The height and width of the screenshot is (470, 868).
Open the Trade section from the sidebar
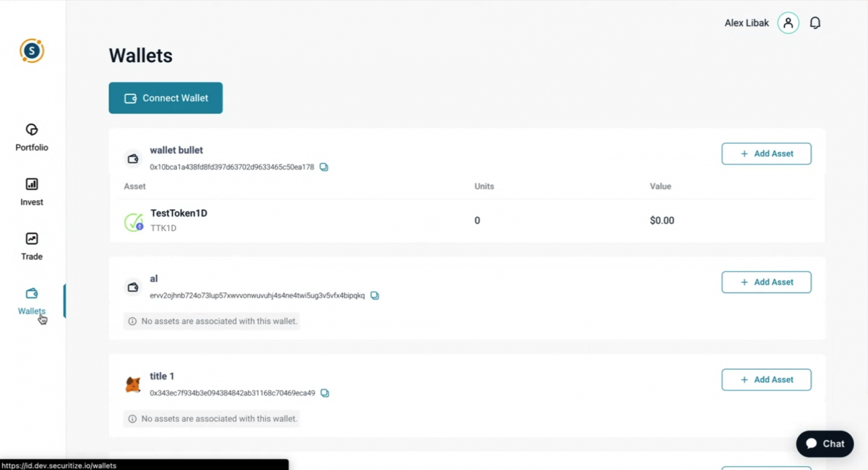[32, 246]
